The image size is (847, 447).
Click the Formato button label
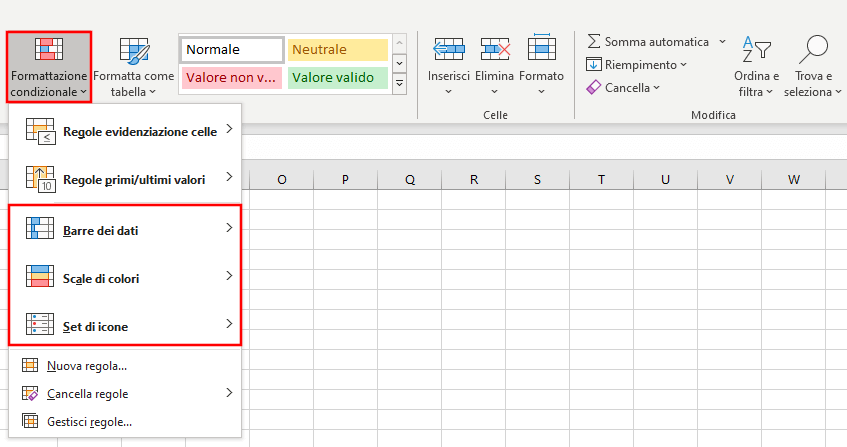click(x=541, y=76)
